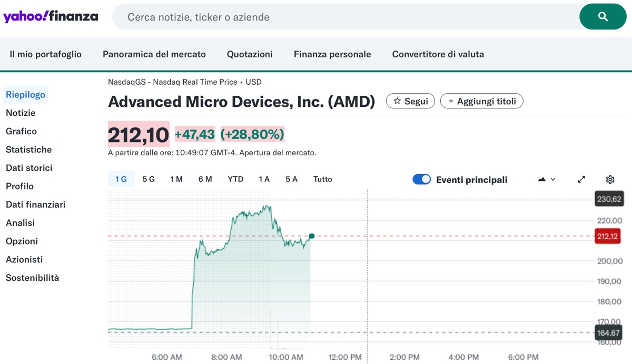Open the search magnifier icon
The width and height of the screenshot is (632, 364).
pyautogui.click(x=602, y=16)
